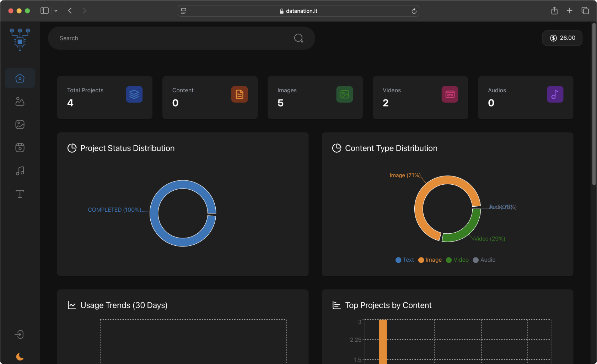Click the Project Status Distribution heading

point(128,148)
